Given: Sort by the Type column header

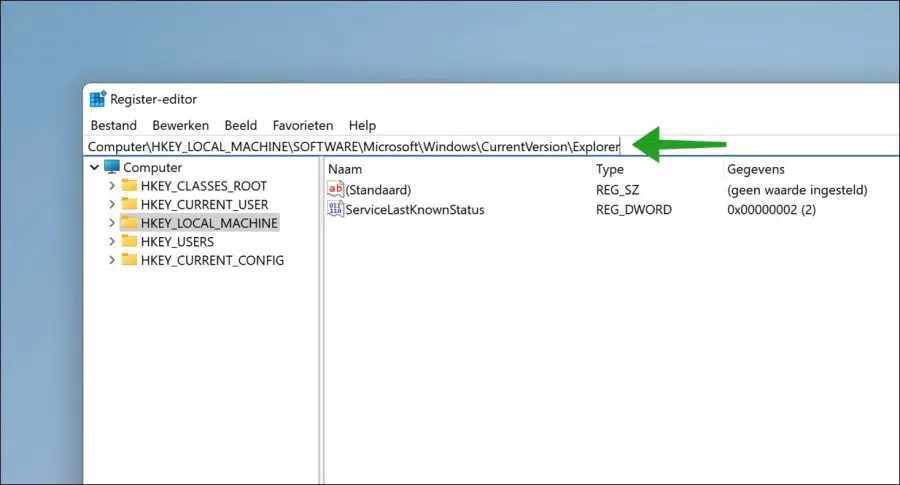Looking at the screenshot, I should 610,169.
